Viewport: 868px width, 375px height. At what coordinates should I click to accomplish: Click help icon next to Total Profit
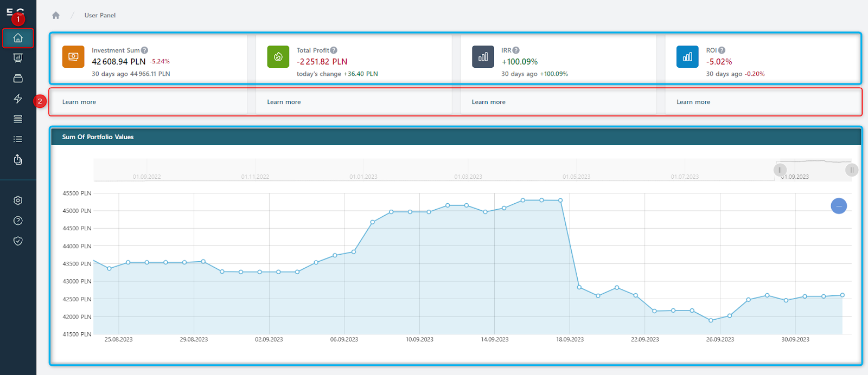coord(334,50)
